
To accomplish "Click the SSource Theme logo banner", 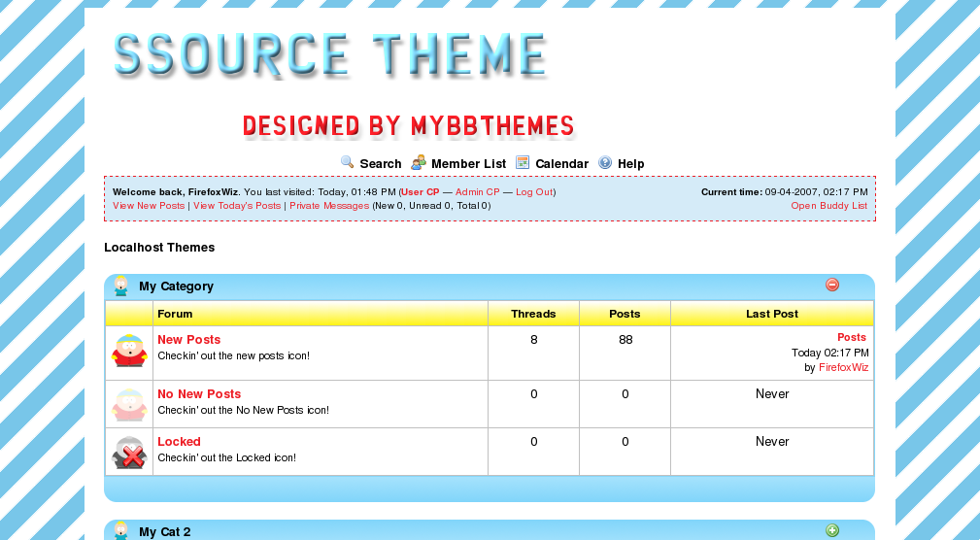I will click(x=330, y=56).
